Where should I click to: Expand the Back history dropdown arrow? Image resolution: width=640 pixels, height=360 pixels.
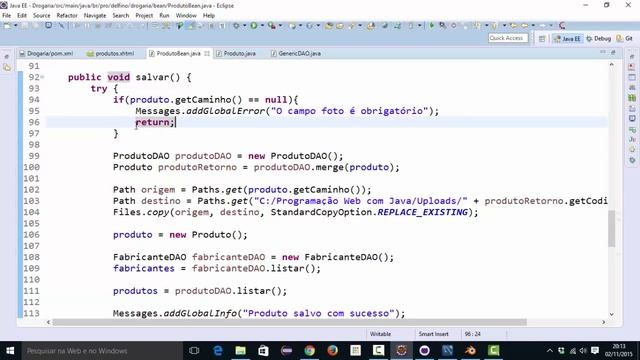[533, 26]
